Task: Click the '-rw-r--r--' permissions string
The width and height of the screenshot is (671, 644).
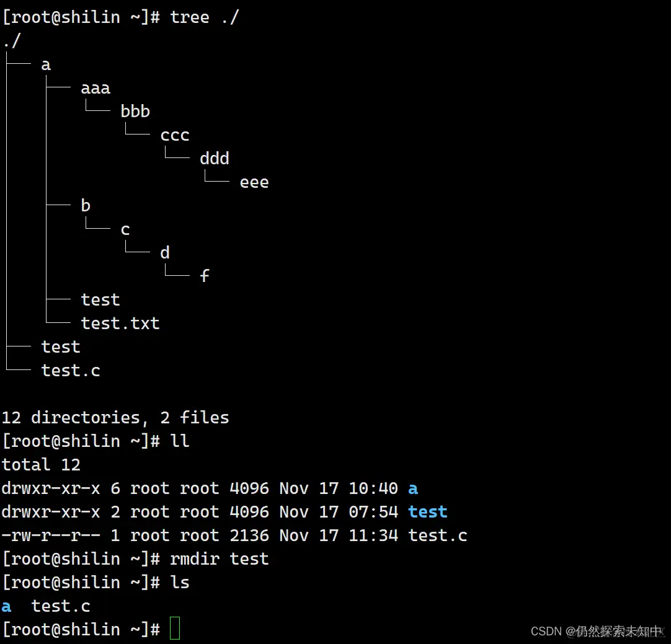Action: pos(51,536)
